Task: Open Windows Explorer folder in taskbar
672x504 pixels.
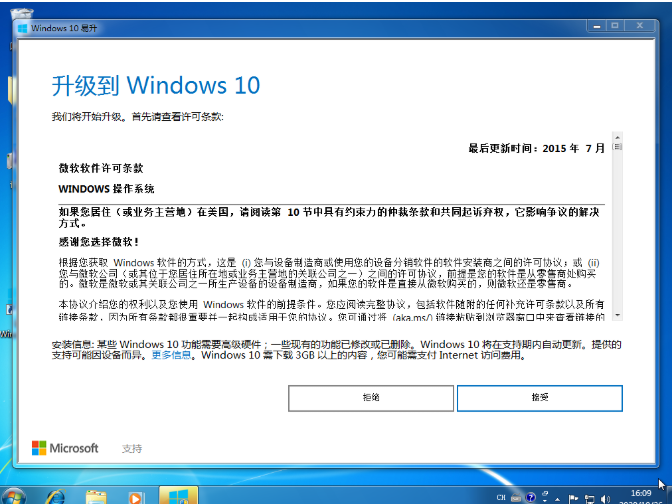Action: 96,496
